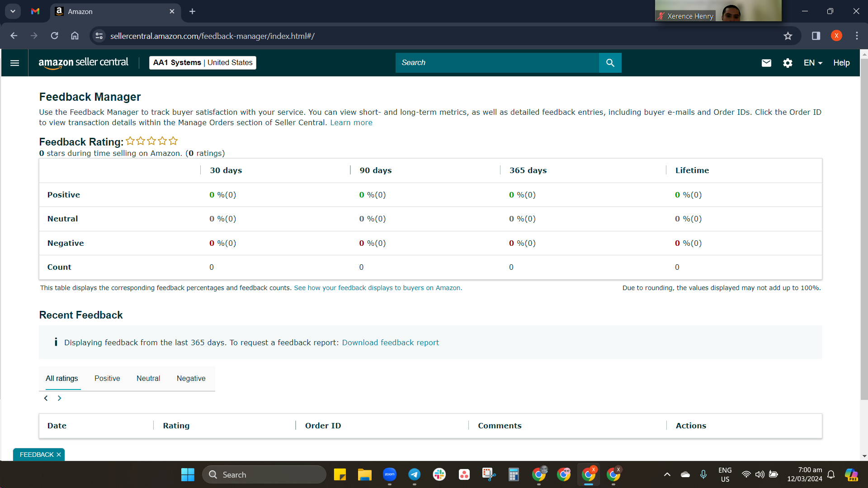868x488 pixels.
Task: Switch to the Neutral feedback tab
Action: (148, 379)
